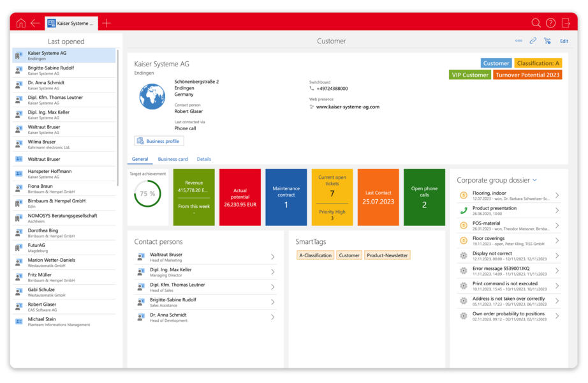Image resolution: width=588 pixels, height=383 pixels.
Task: Open the Floor coverings dossier chevron
Action: tap(557, 241)
